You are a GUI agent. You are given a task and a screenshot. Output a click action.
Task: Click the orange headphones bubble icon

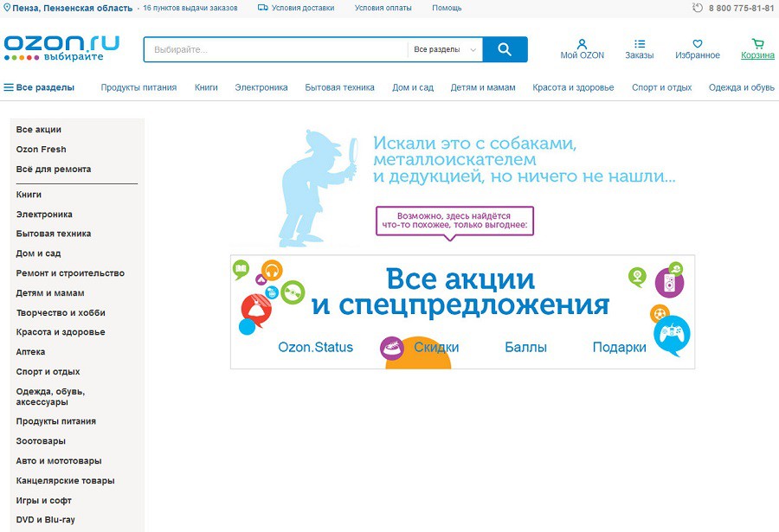272,271
